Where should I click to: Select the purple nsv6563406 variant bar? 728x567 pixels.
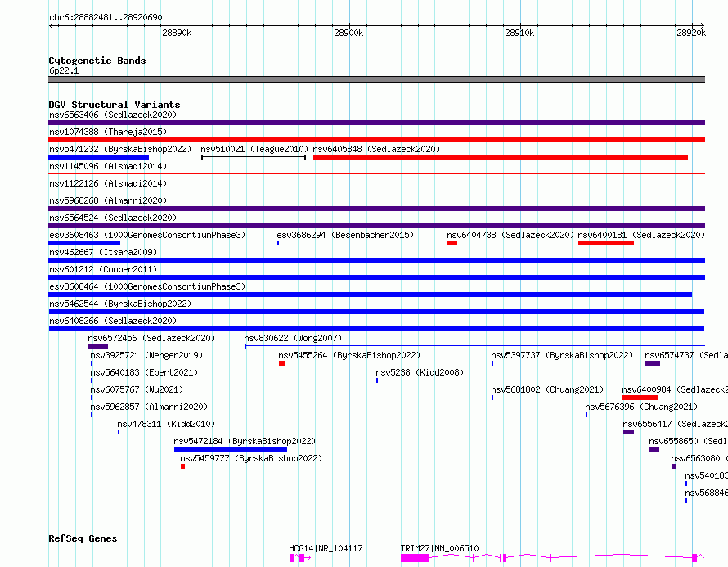click(x=376, y=123)
